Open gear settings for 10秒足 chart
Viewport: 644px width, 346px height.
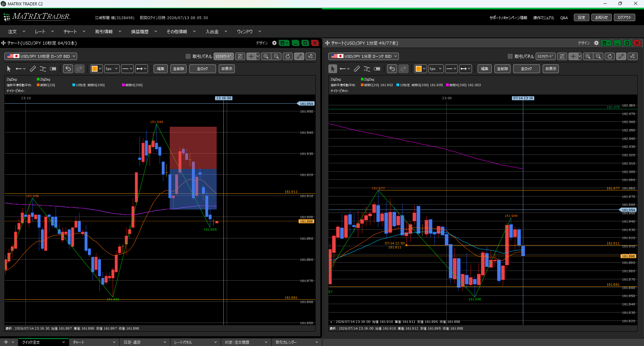click(274, 43)
